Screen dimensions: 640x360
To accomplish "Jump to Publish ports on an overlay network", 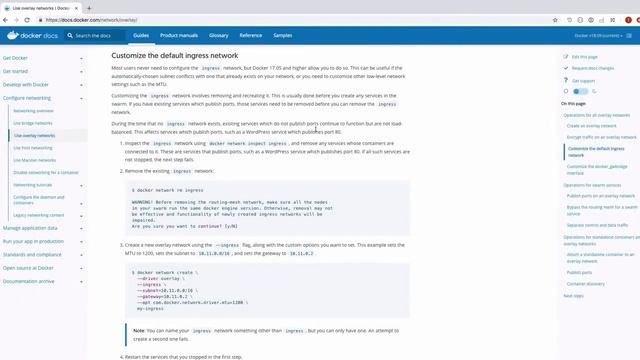I will [x=601, y=196].
